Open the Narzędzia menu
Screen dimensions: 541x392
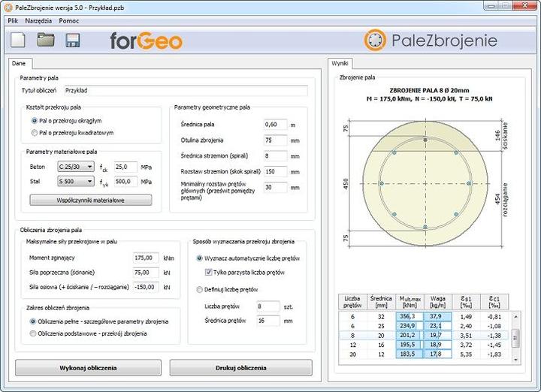tap(38, 20)
